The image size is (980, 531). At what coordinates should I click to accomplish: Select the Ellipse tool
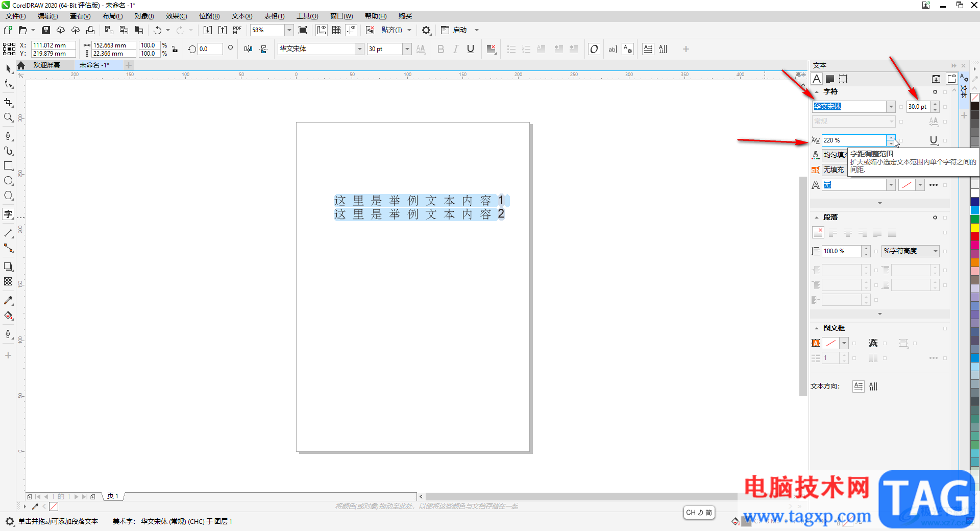tap(8, 181)
